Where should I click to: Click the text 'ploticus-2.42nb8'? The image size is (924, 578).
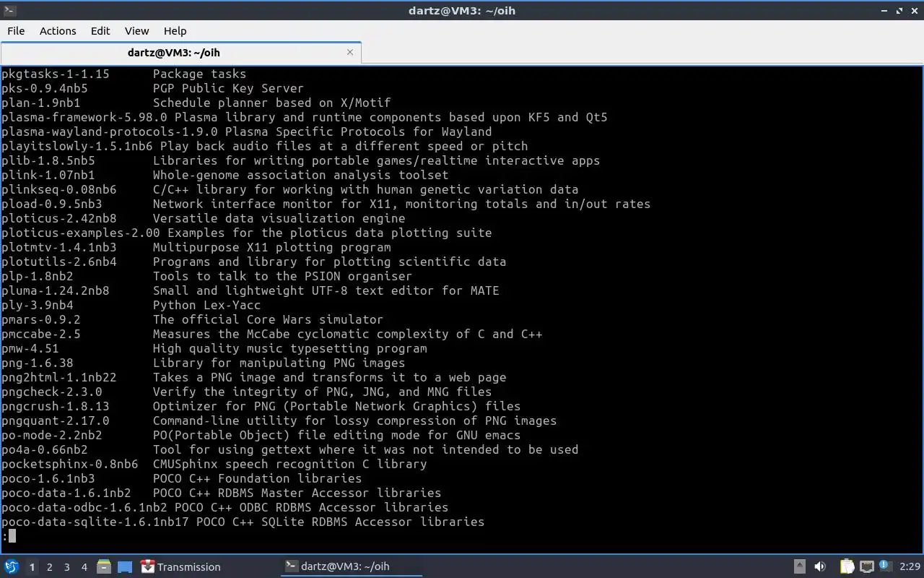[59, 218]
